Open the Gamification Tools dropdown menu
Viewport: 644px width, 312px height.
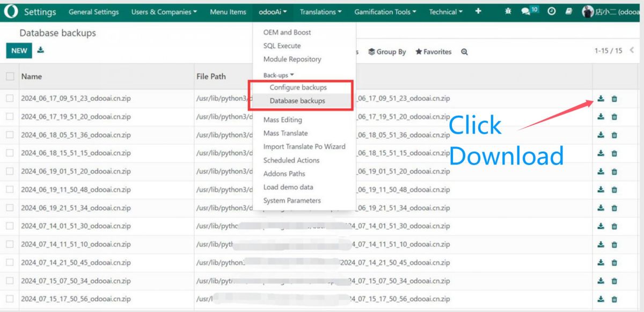pos(385,12)
